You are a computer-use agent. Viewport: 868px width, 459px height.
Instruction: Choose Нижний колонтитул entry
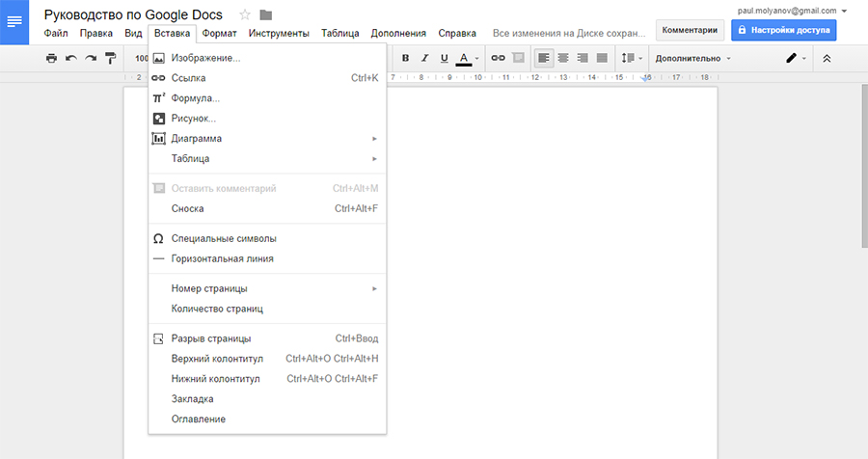(267, 379)
